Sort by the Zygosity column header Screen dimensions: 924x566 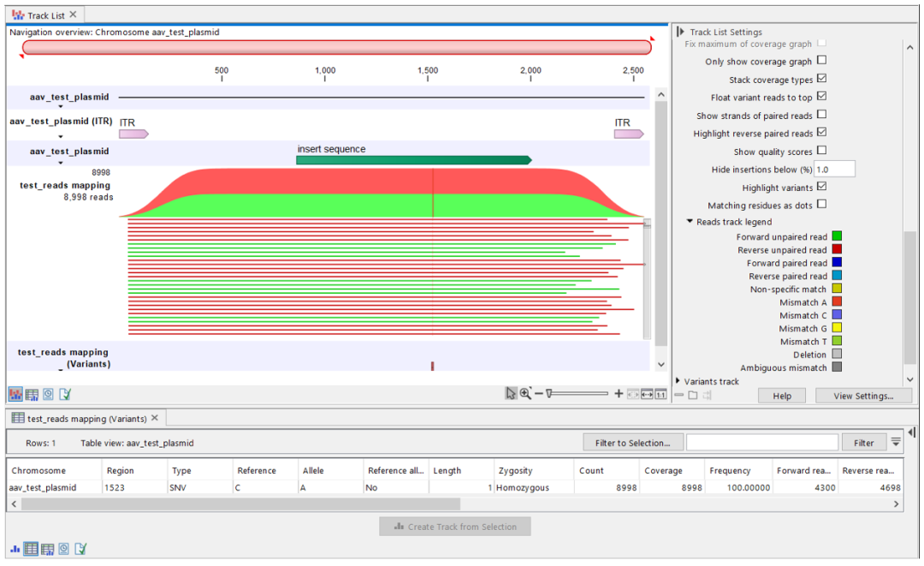[533, 470]
